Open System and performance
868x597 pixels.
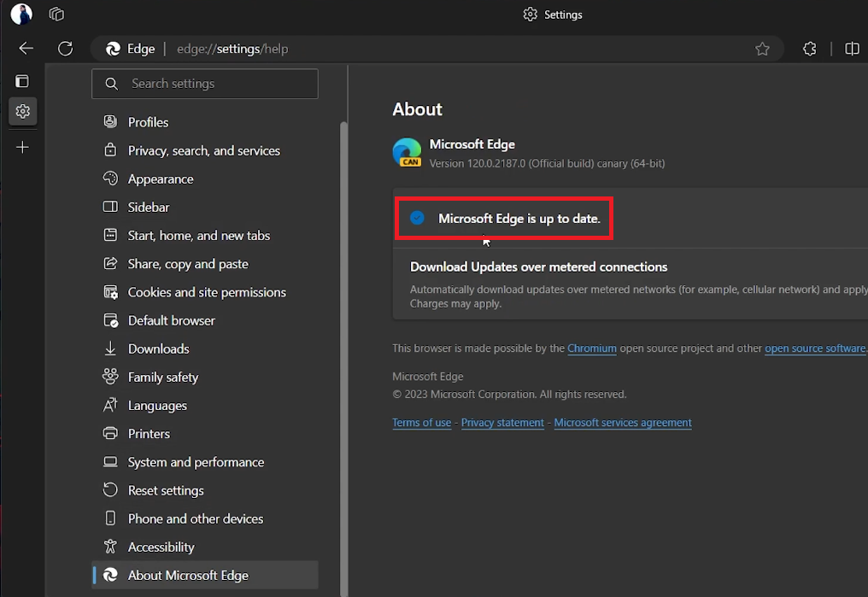coord(205,462)
